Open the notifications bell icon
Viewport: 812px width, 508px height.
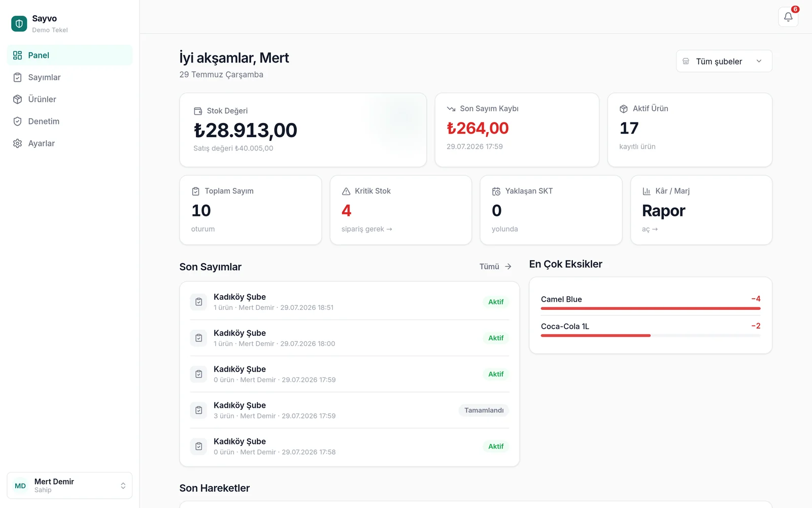(788, 17)
